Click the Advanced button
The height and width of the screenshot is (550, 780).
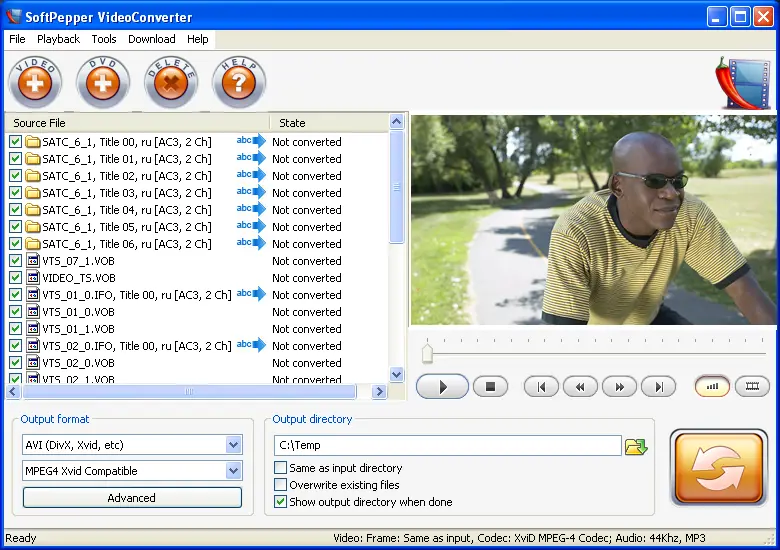132,498
